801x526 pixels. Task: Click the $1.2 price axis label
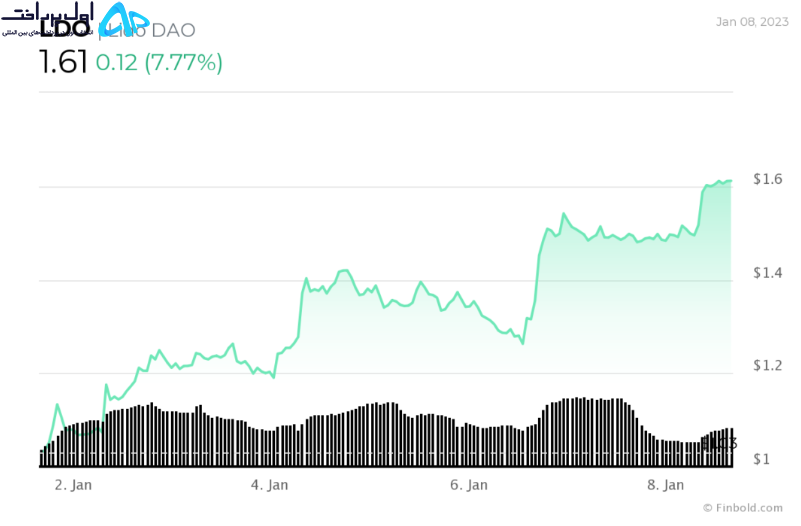767,365
